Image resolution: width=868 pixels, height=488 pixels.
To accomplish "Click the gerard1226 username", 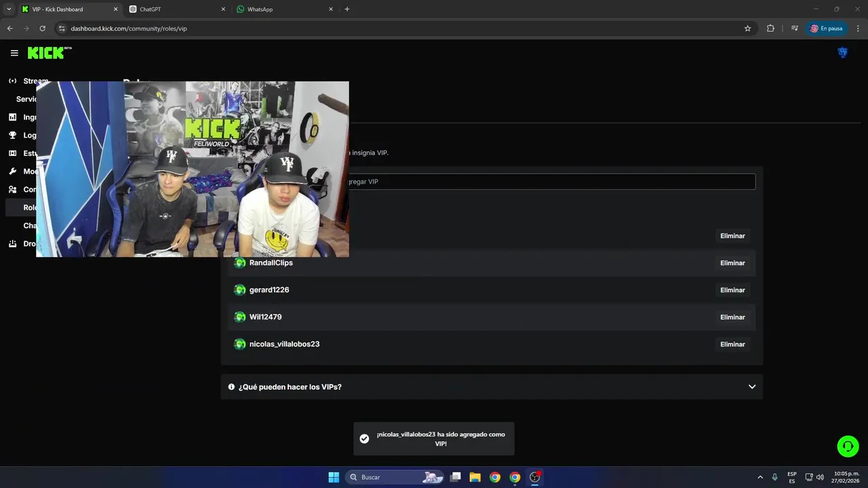I will click(x=269, y=290).
